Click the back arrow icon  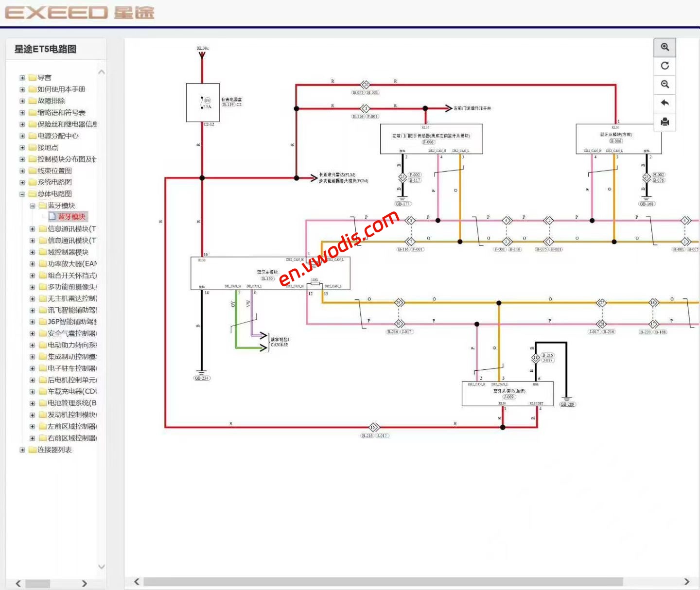665,103
